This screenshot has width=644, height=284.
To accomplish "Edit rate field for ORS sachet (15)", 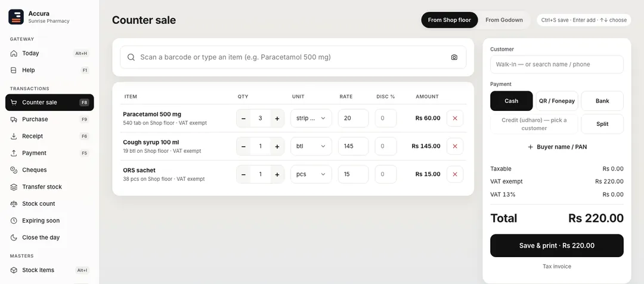I will coord(353,174).
